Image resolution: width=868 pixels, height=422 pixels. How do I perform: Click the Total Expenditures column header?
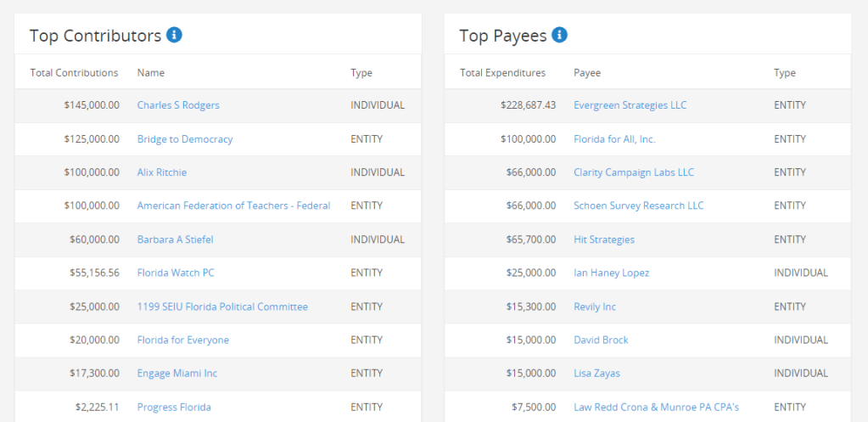(502, 73)
